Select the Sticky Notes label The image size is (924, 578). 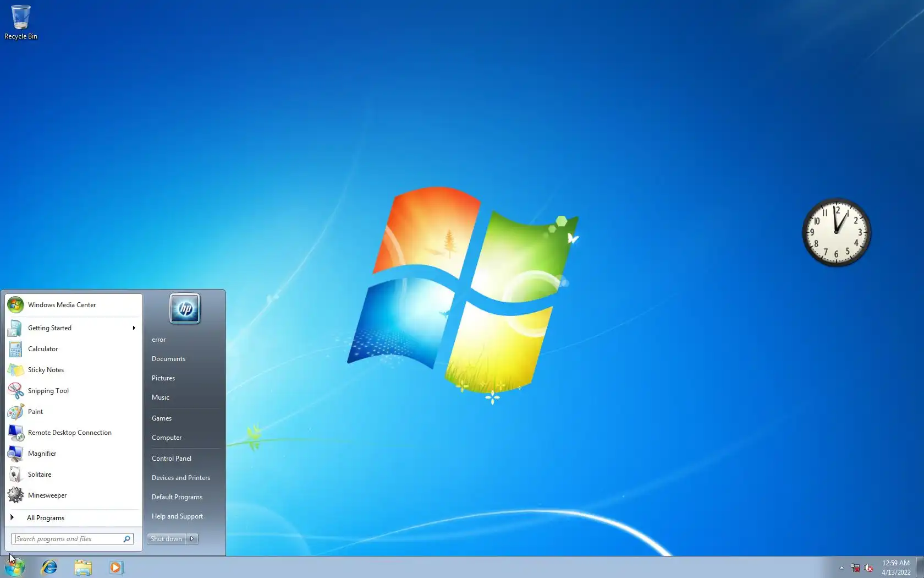[46, 370]
